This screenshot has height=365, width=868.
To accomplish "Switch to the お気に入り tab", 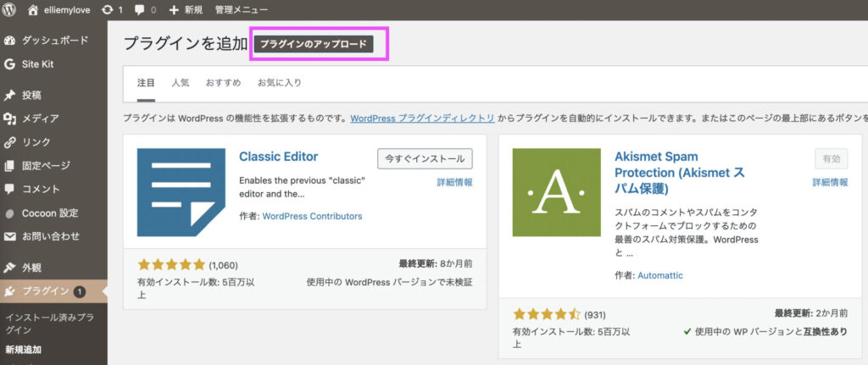I will [x=280, y=83].
